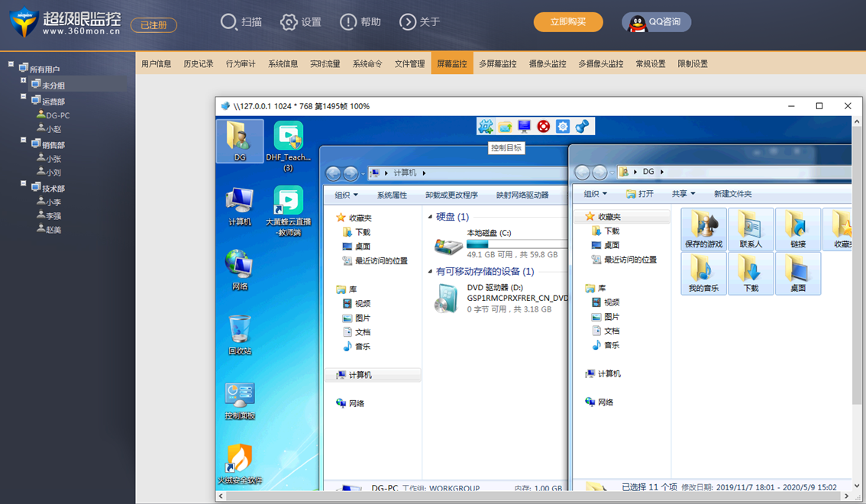The height and width of the screenshot is (504, 866).
Task: Select user 小赵 in tree
Action: tap(49, 128)
